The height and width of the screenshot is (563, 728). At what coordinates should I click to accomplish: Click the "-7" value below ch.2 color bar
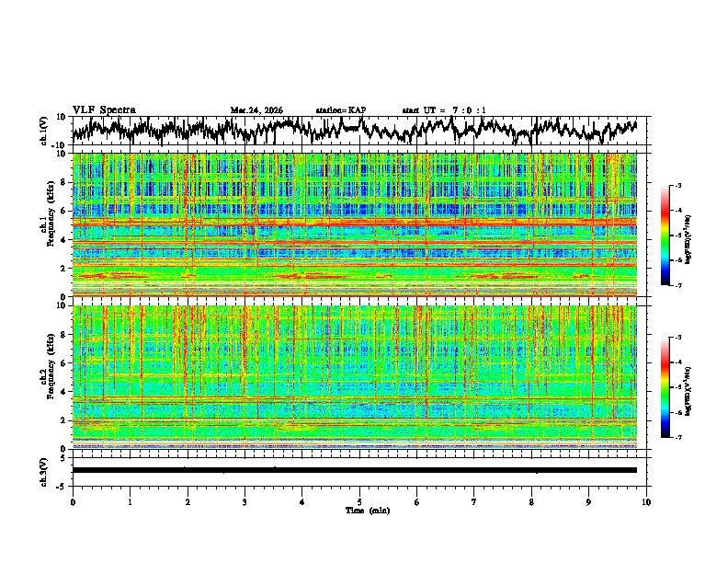coord(677,437)
